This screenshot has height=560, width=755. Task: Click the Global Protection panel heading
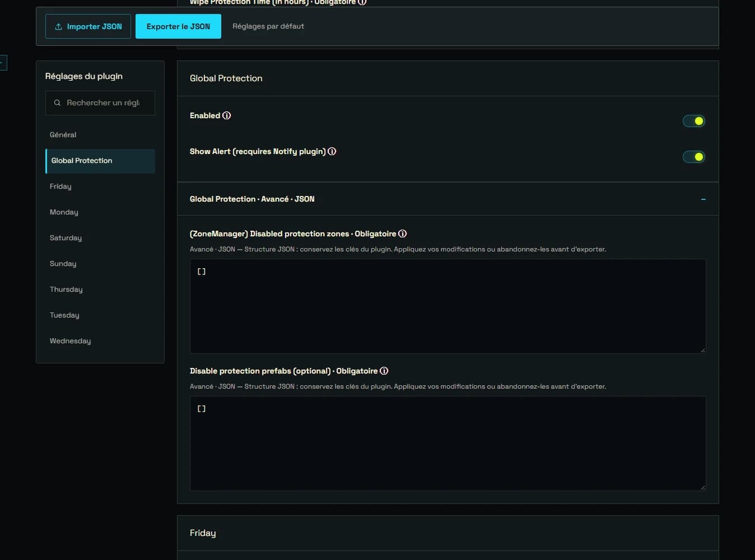tap(226, 78)
